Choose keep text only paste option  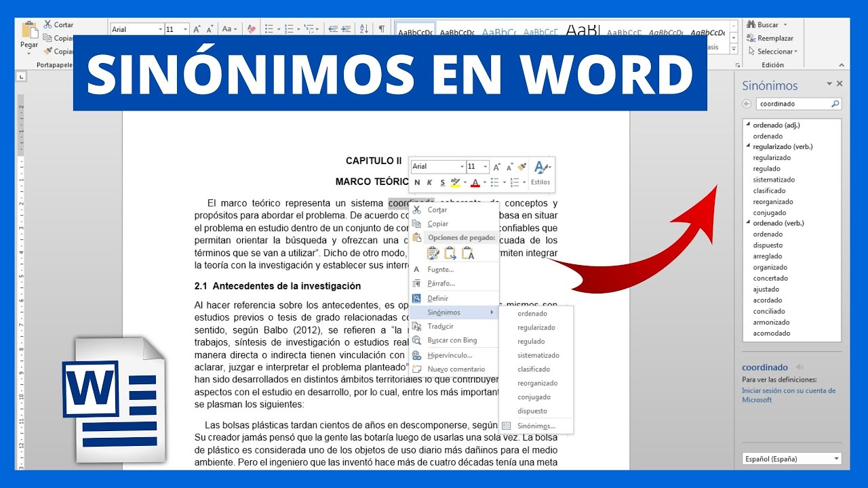[468, 253]
